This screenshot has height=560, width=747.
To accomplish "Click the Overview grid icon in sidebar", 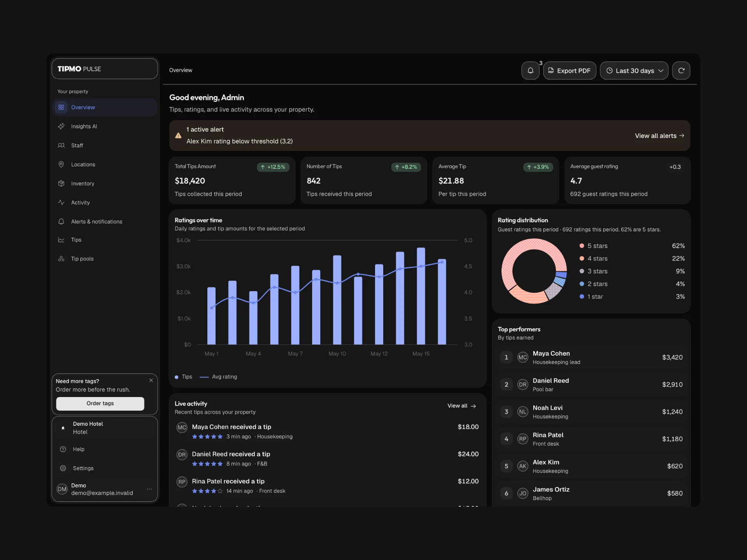I will [x=61, y=107].
